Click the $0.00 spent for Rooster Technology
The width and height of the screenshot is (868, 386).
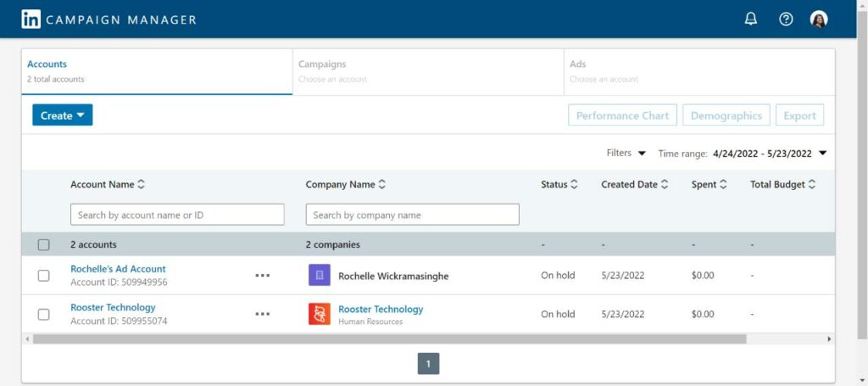[703, 314]
